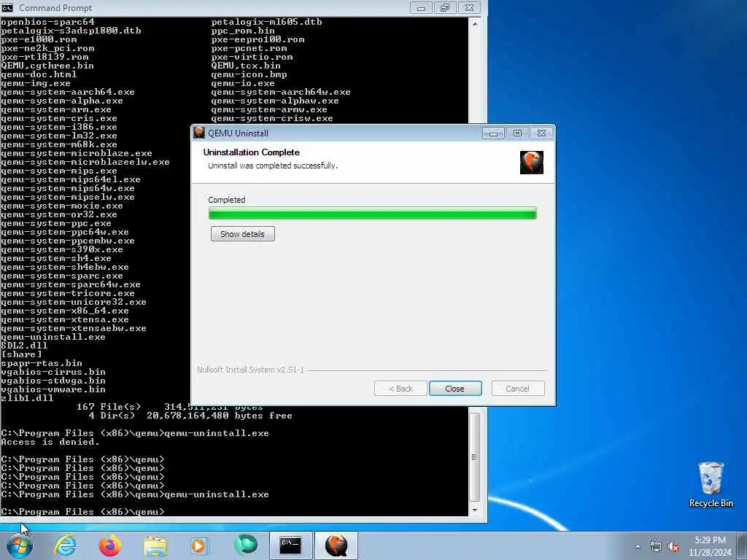747x560 pixels.
Task: Open Windows Explorer from the taskbar
Action: click(155, 545)
